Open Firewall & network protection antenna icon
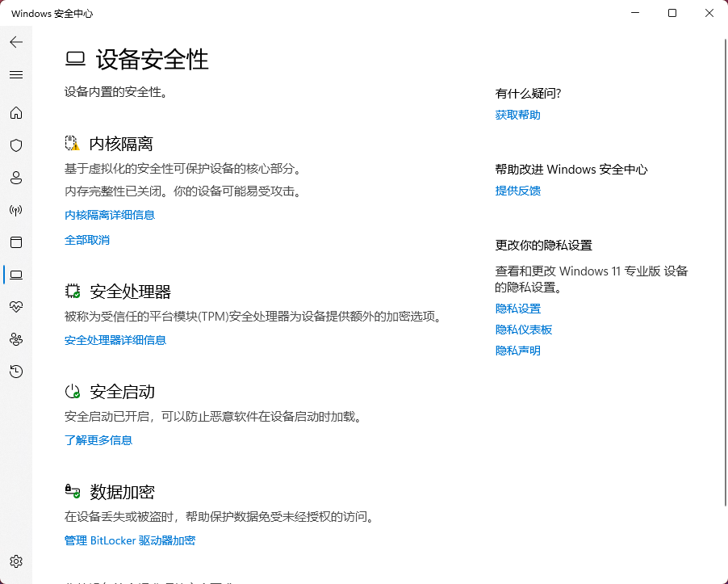728x584 pixels. coord(16,211)
